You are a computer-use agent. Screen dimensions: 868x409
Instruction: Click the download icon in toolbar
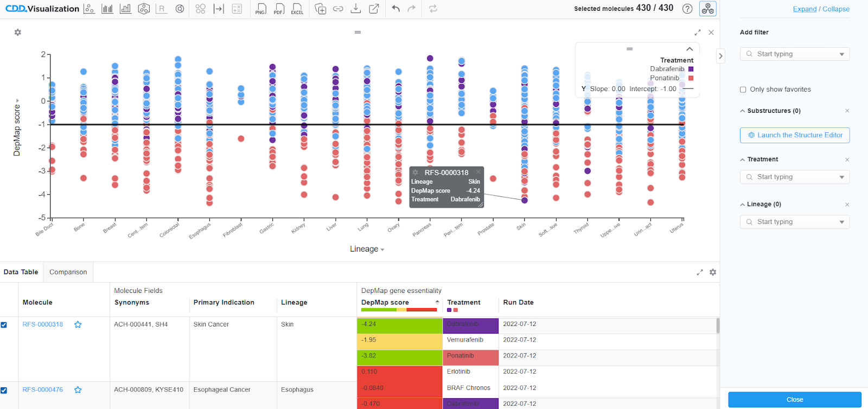356,9
